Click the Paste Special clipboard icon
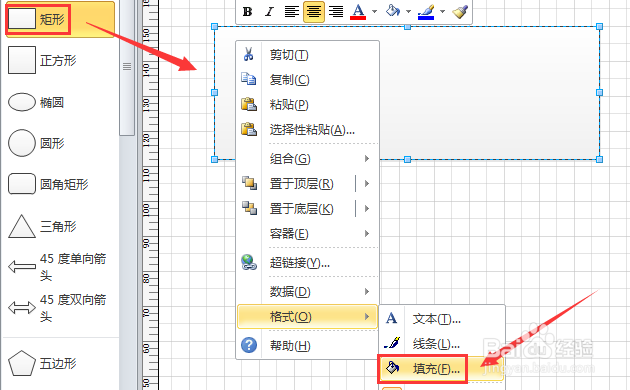The width and height of the screenshot is (630, 390). point(249,129)
